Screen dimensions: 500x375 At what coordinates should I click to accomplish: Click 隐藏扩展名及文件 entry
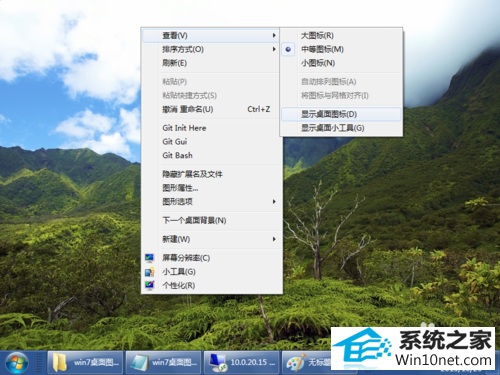(x=212, y=174)
